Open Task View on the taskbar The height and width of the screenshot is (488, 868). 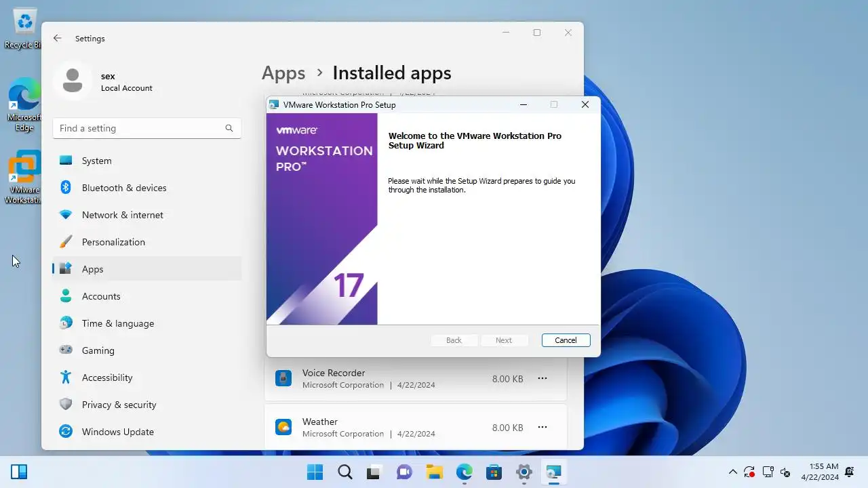pyautogui.click(x=374, y=472)
